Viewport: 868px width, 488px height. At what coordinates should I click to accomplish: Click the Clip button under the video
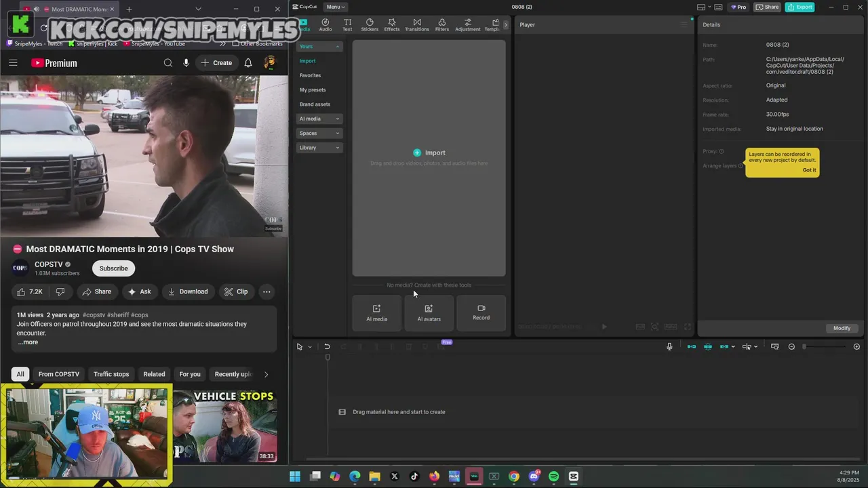click(236, 291)
